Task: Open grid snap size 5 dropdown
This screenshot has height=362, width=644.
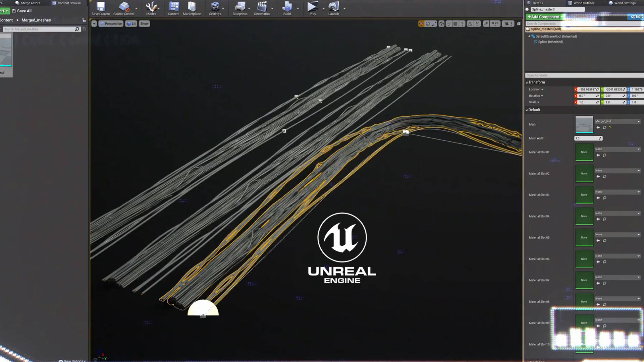Action: click(463, 23)
